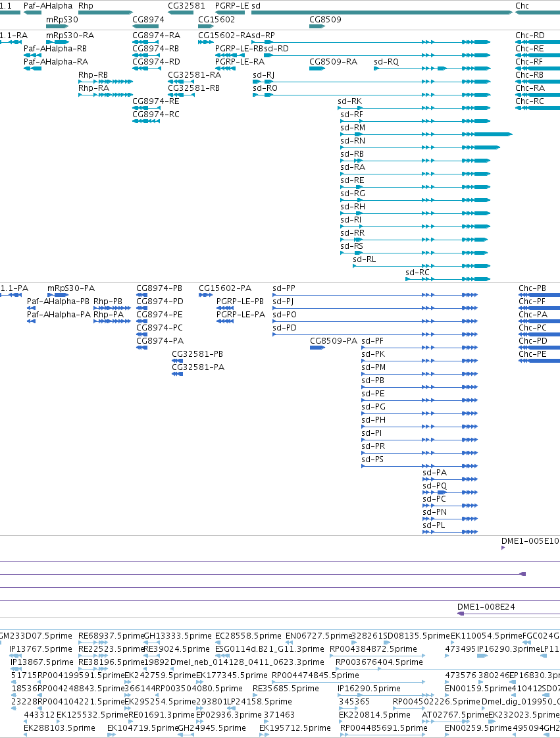
Task: Select transcript sd-RO
Action: pos(265,88)
